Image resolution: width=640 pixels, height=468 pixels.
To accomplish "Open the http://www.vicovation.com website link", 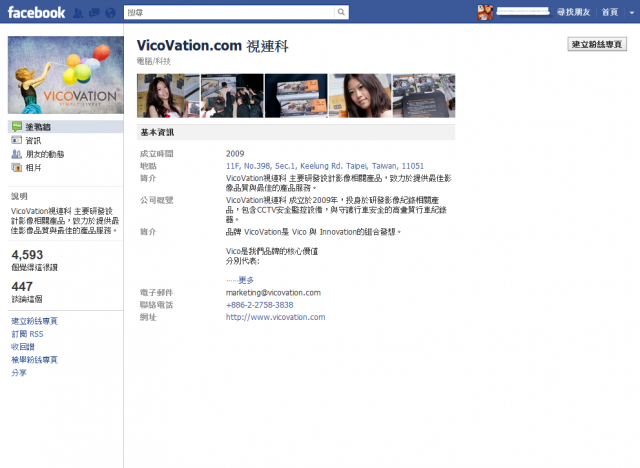I will (276, 317).
